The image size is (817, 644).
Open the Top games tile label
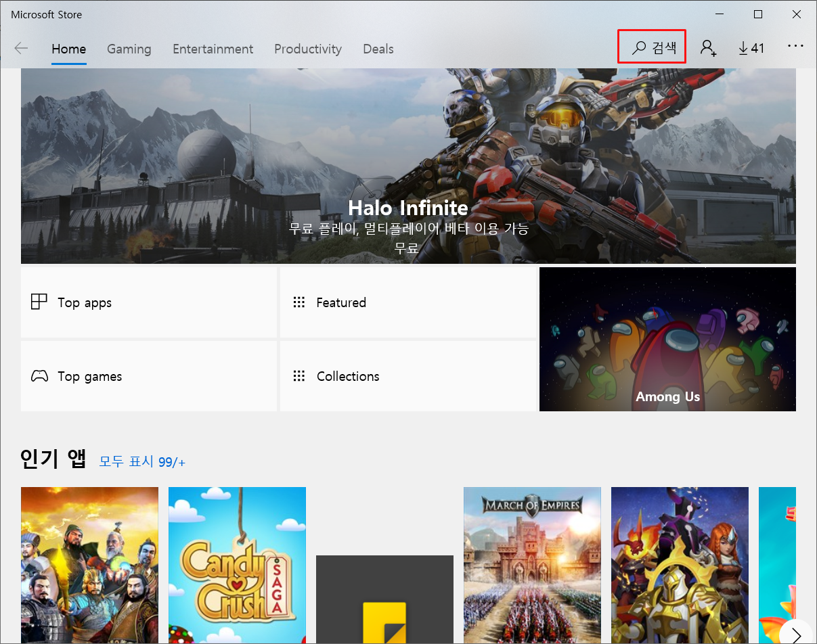[90, 376]
